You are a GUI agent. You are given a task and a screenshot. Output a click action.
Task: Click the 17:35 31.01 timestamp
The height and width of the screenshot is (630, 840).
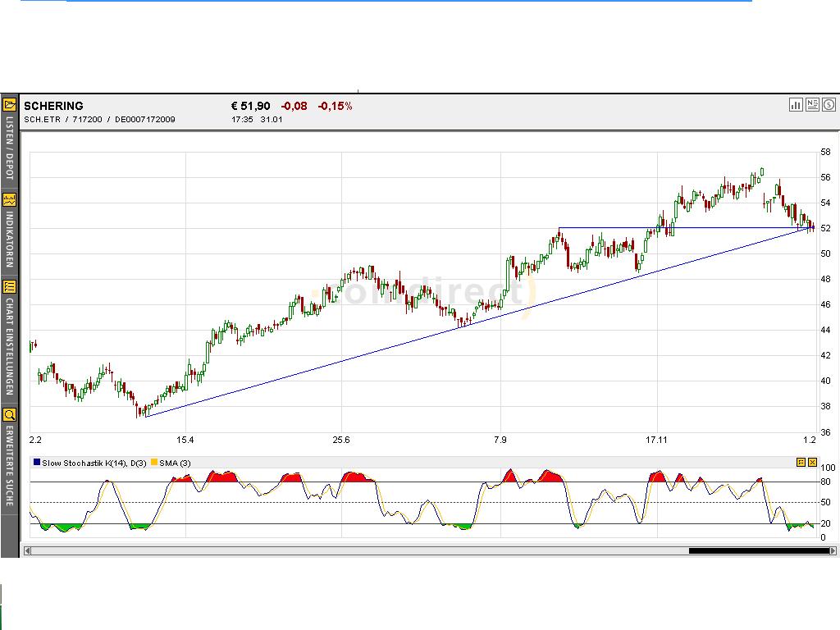click(x=257, y=120)
